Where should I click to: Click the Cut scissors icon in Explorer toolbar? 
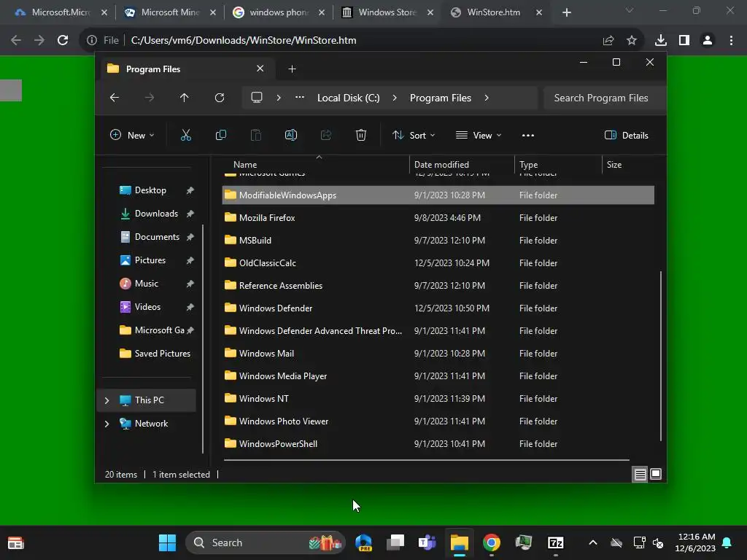(x=186, y=135)
